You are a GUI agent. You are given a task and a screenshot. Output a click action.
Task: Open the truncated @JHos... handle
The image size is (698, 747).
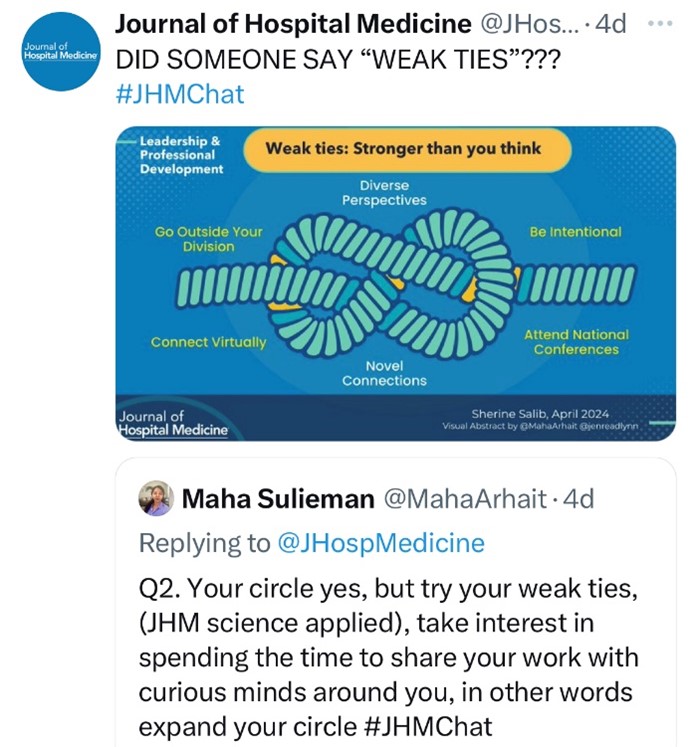click(530, 23)
